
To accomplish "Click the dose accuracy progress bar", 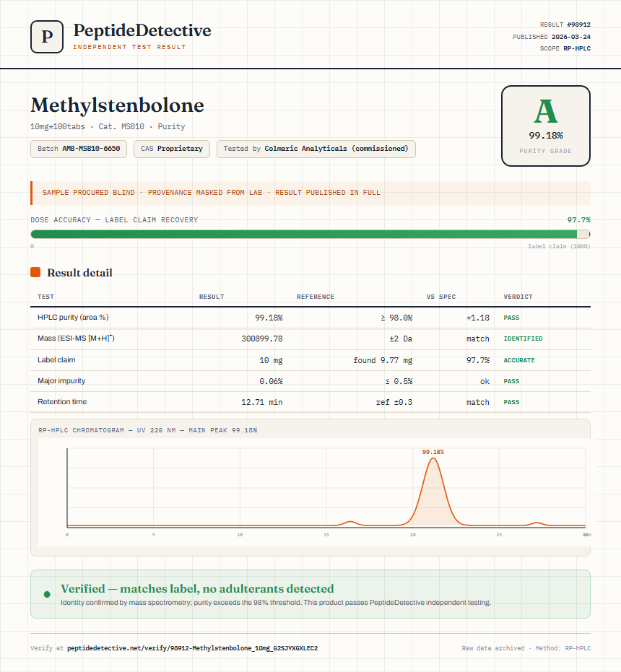I will (310, 234).
